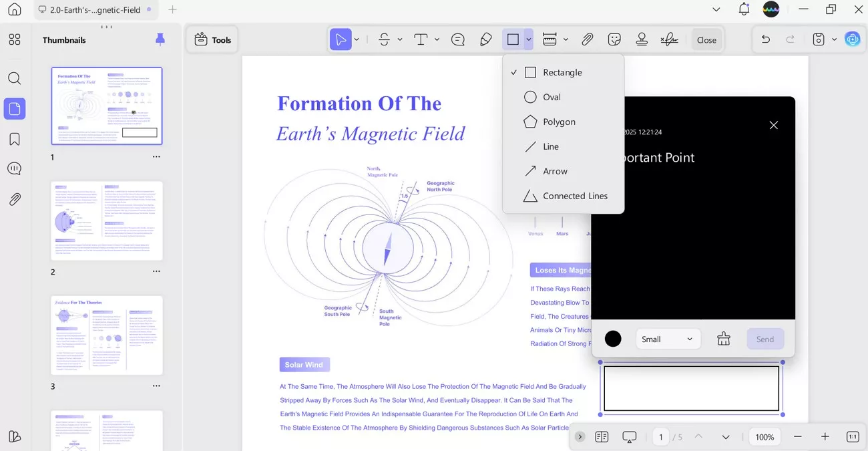This screenshot has width=868, height=451.
Task: Open the AI assistant icon
Action: click(x=853, y=39)
